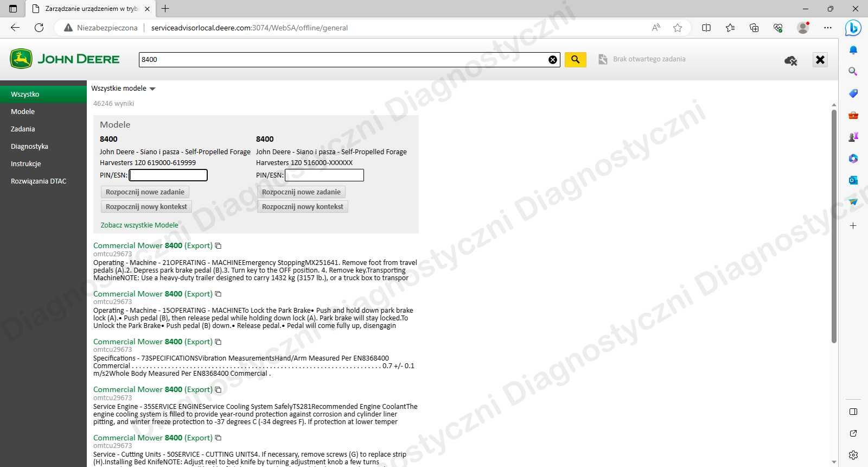This screenshot has width=868, height=467.
Task: Click 'Rozpocznij nowe zadanie' for 516000-XXXXXX model
Action: (x=301, y=192)
